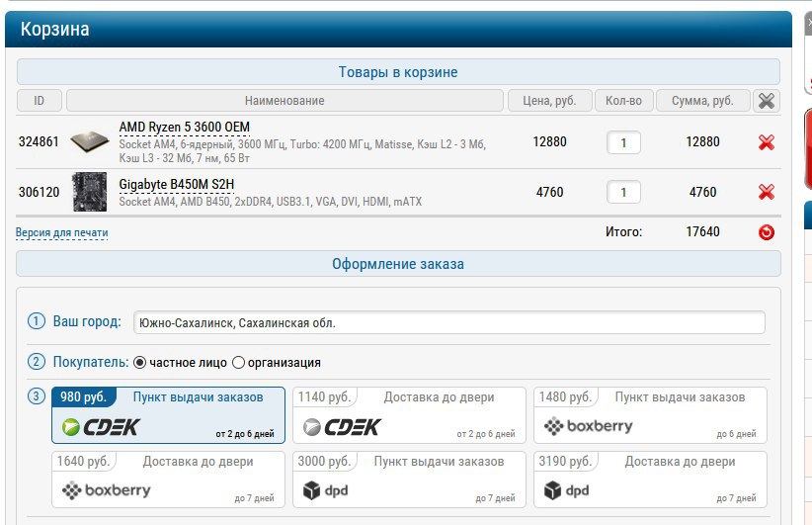Click the red refresh total icon
Viewport: 812px width, 525px height.
point(766,231)
